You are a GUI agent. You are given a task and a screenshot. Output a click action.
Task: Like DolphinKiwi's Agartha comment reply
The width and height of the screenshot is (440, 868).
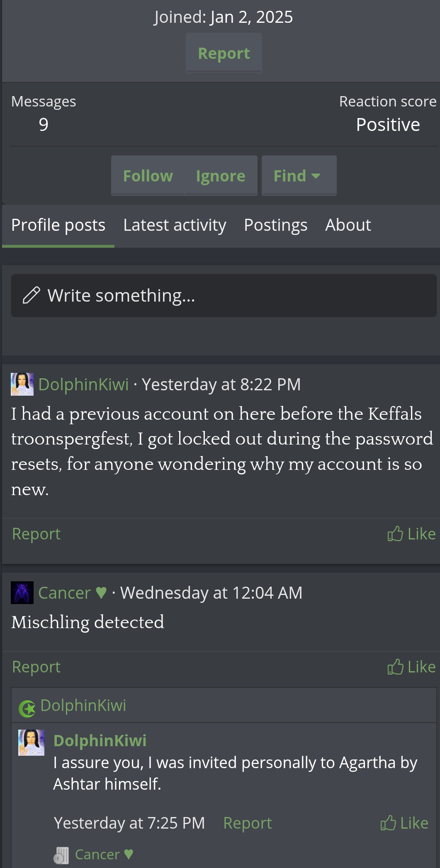pyautogui.click(x=404, y=823)
